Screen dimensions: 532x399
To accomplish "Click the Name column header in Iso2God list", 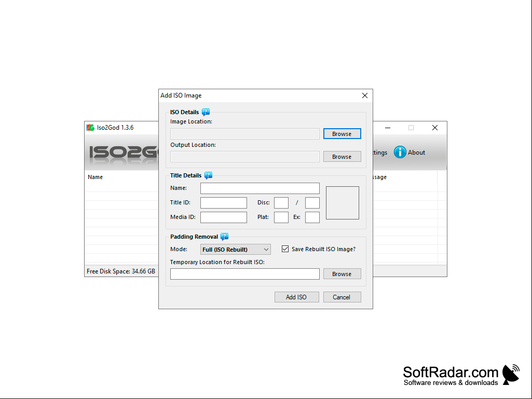I will point(96,177).
